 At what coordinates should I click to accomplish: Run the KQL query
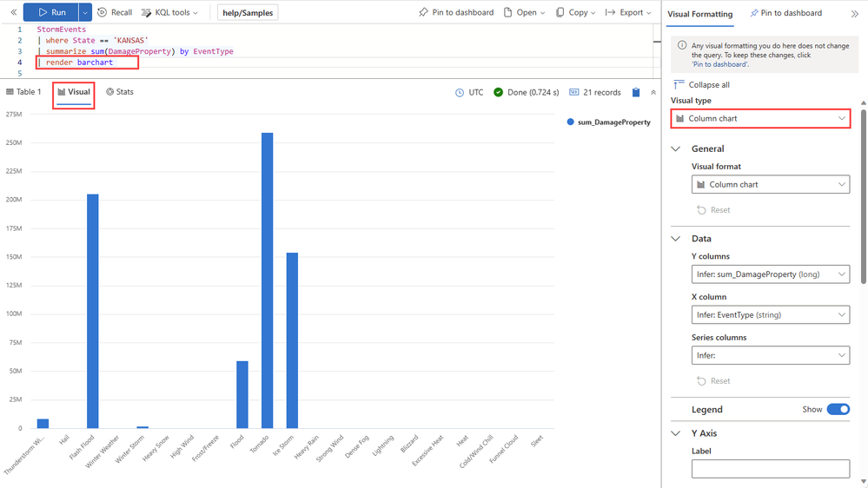click(51, 12)
